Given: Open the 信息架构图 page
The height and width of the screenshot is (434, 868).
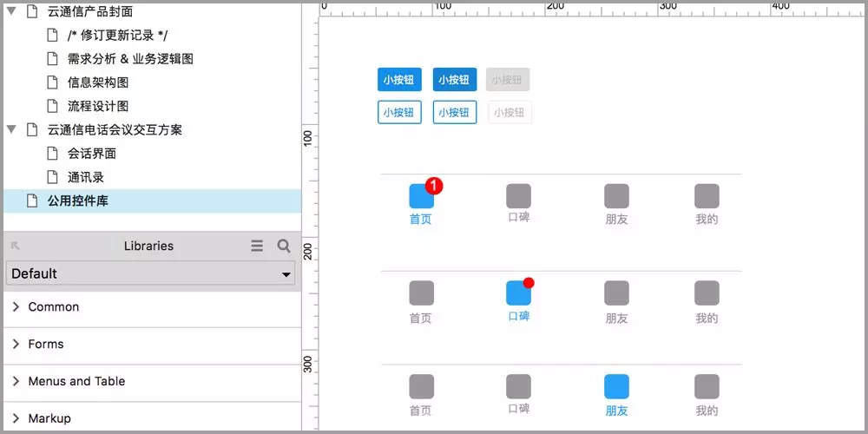Looking at the screenshot, I should coord(98,82).
